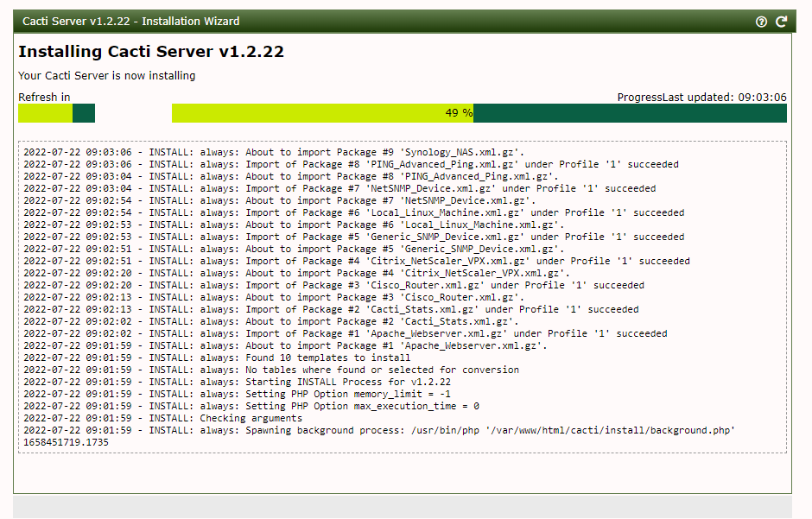Click the Generic_SNMP_Device import succeeded line
The height and width of the screenshot is (519, 812).
click(353, 237)
